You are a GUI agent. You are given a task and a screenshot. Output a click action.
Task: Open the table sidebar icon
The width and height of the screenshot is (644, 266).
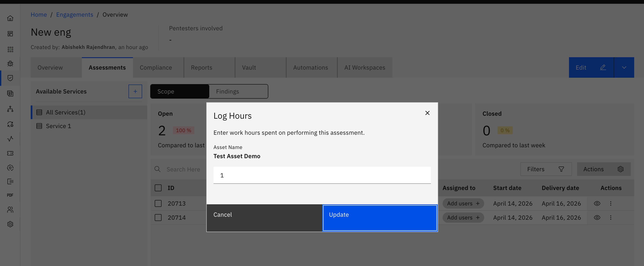10,94
